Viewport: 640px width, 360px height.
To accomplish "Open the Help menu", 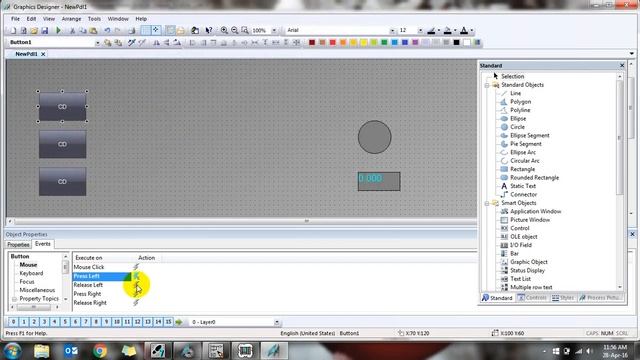I will [141, 19].
